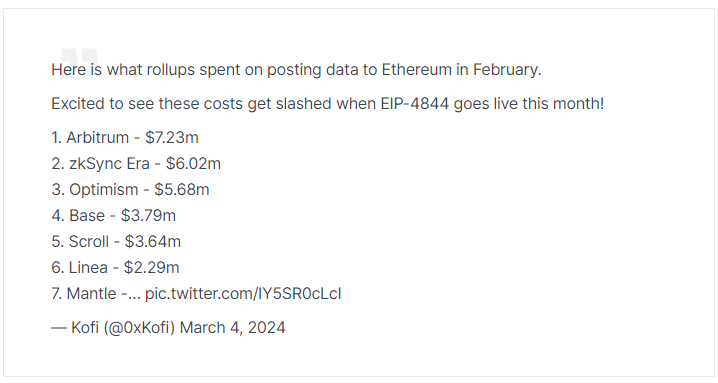Image resolution: width=718 pixels, height=383 pixels.
Task: Open the pic.twitter.com/IY5SR0cLcl link
Action: pos(243,294)
